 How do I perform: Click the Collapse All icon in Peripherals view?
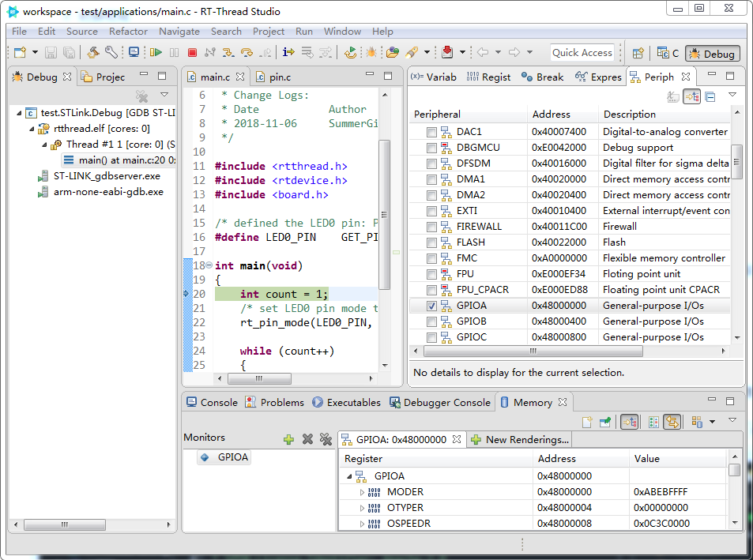pos(710,96)
